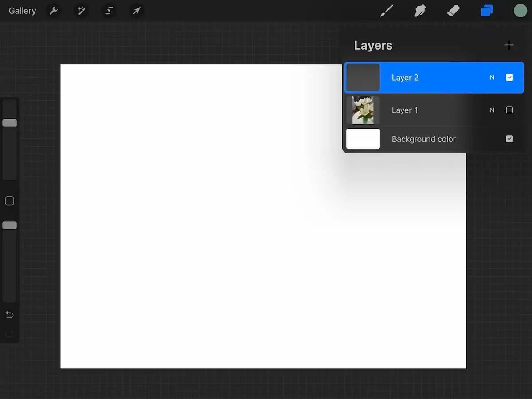Toggle visibility of Layer 2
Image resolution: width=532 pixels, height=399 pixels.
[509, 77]
